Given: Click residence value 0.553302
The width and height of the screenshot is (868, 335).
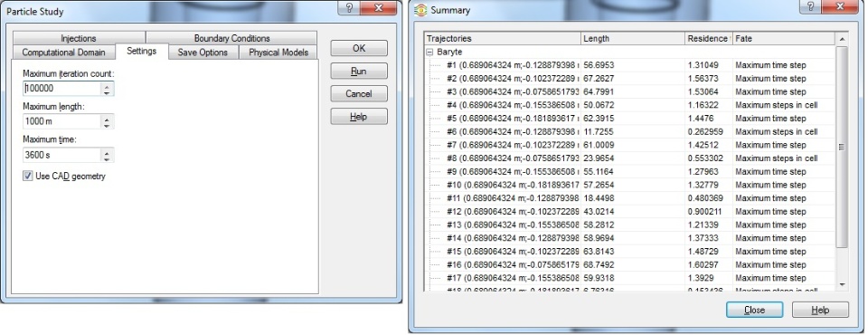Looking at the screenshot, I should 705,158.
